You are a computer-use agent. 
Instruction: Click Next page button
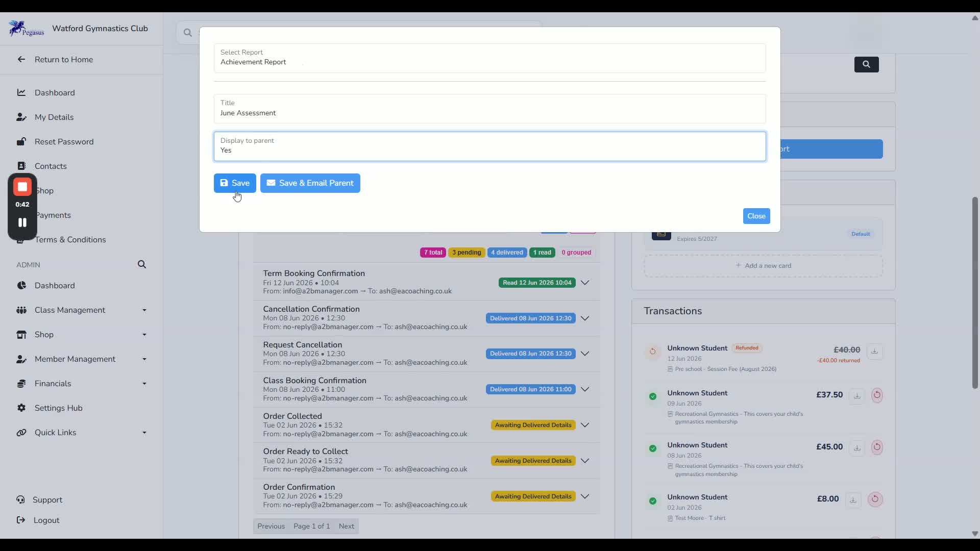(x=346, y=527)
